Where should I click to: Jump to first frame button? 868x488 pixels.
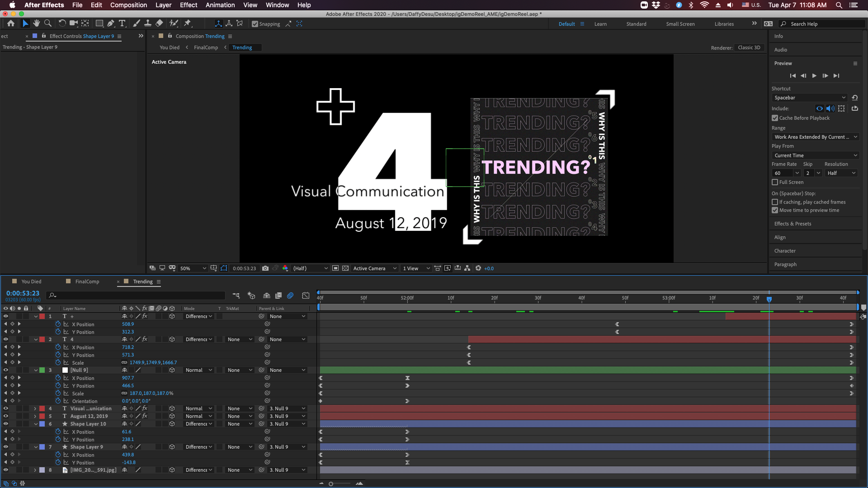pyautogui.click(x=793, y=76)
